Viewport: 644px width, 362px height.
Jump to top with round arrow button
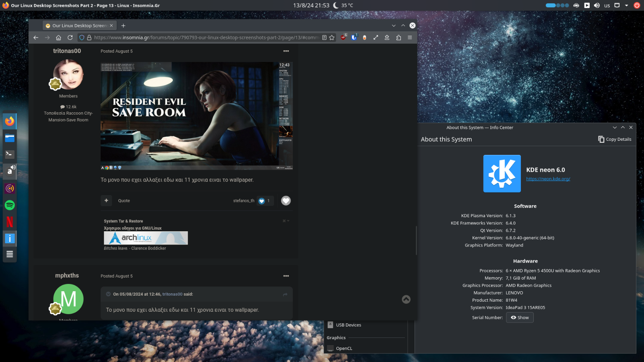[x=406, y=299]
